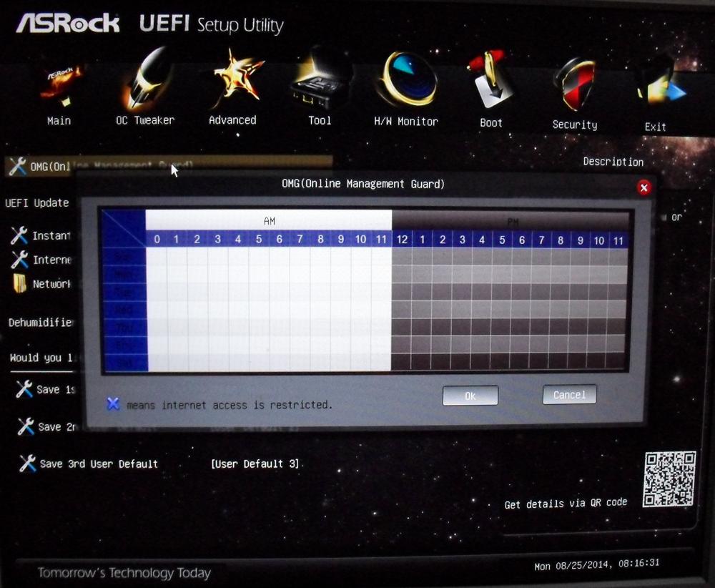
Task: Click the Save 2nd User Default wrench icon
Action: tap(26, 426)
